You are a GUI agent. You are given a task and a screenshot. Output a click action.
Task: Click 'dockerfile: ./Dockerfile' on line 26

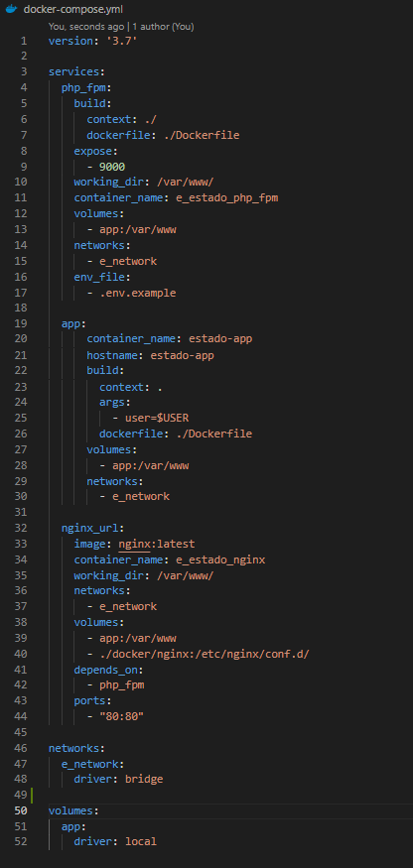tap(176, 434)
